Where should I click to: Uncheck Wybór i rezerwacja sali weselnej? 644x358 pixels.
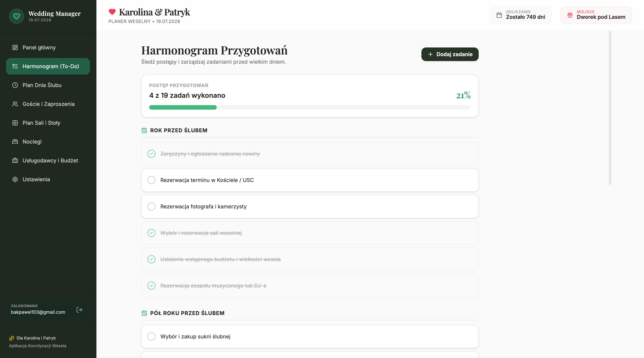click(x=151, y=233)
